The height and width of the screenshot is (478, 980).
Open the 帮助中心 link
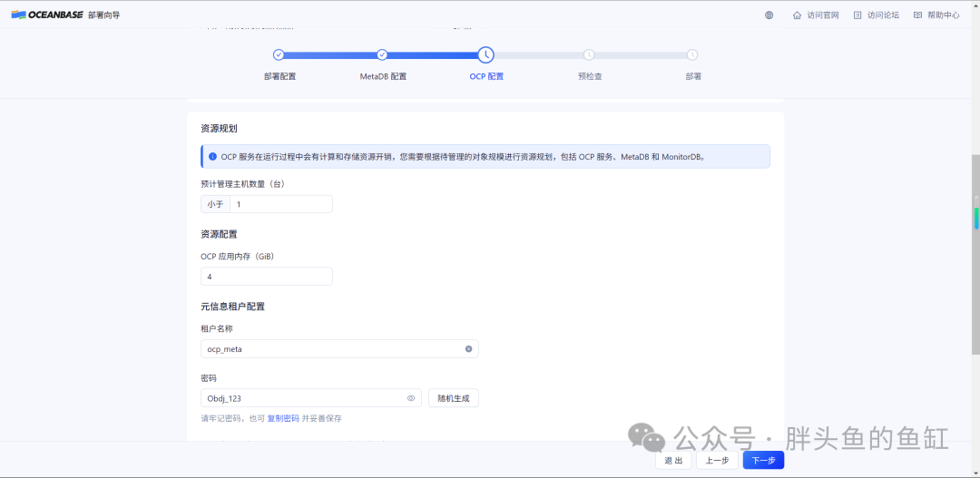pos(944,15)
